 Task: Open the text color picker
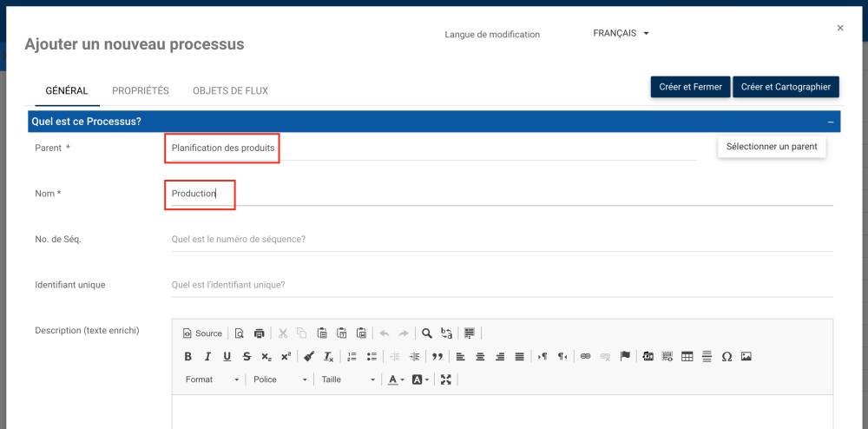coord(396,379)
